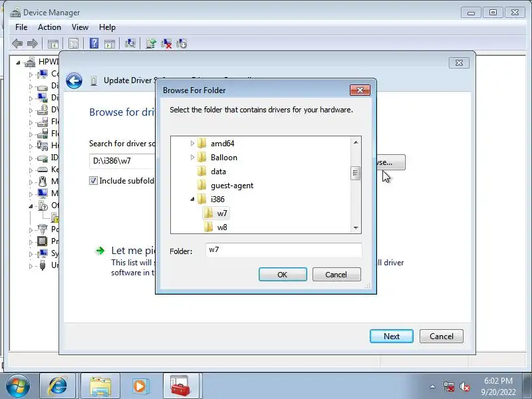This screenshot has height=399, width=532.
Task: Click the D:\i386\w7 driver path field
Action: [122, 161]
